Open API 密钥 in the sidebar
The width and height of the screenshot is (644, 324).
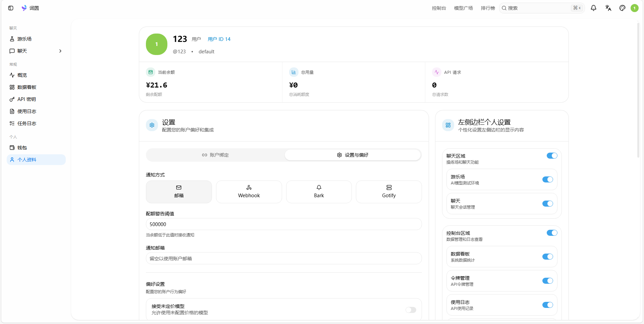(36, 99)
